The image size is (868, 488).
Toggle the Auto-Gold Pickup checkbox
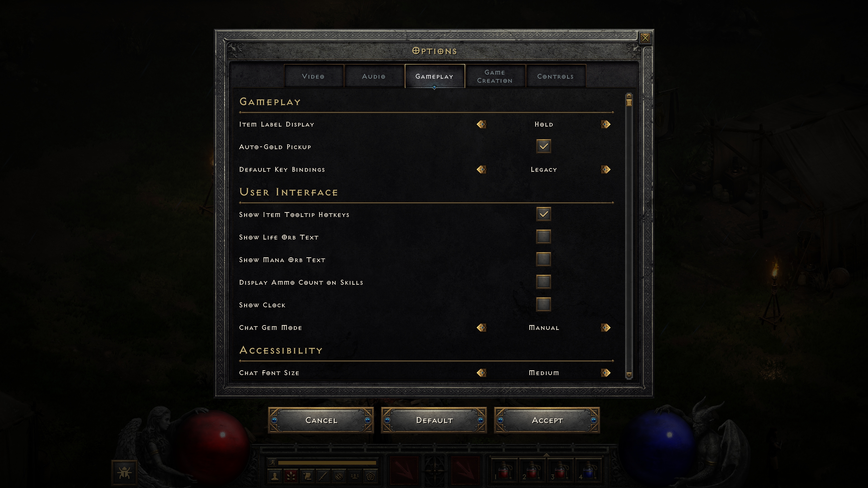click(544, 146)
